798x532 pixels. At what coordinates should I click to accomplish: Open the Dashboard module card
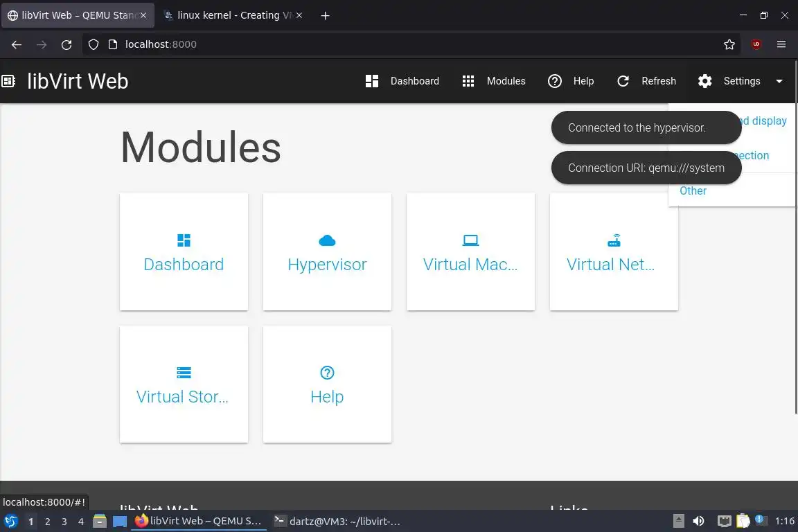[184, 251]
